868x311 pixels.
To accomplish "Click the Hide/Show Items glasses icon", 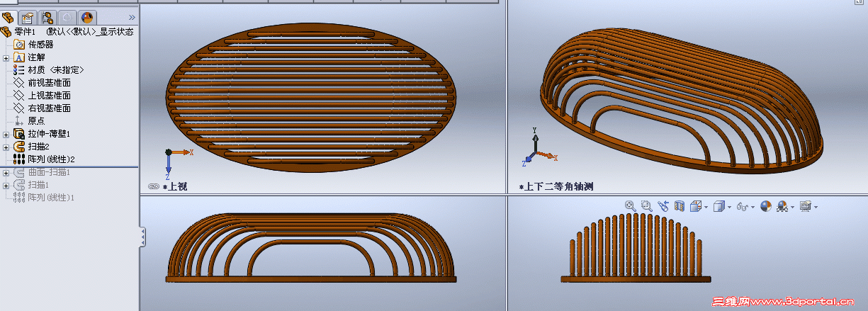I will tap(743, 207).
